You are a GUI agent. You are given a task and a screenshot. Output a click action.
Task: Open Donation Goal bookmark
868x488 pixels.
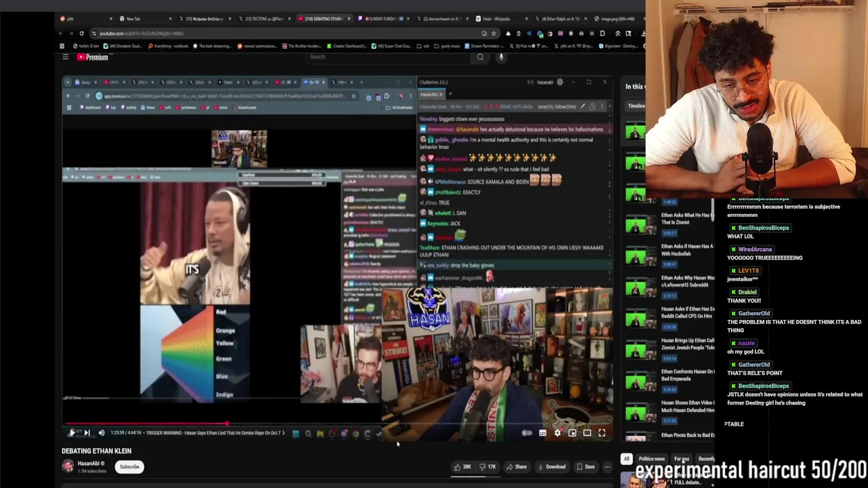coord(123,46)
